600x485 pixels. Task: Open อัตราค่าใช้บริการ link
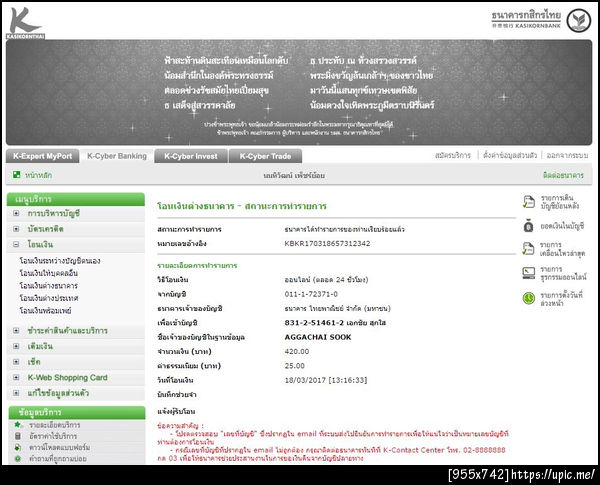coord(53,436)
